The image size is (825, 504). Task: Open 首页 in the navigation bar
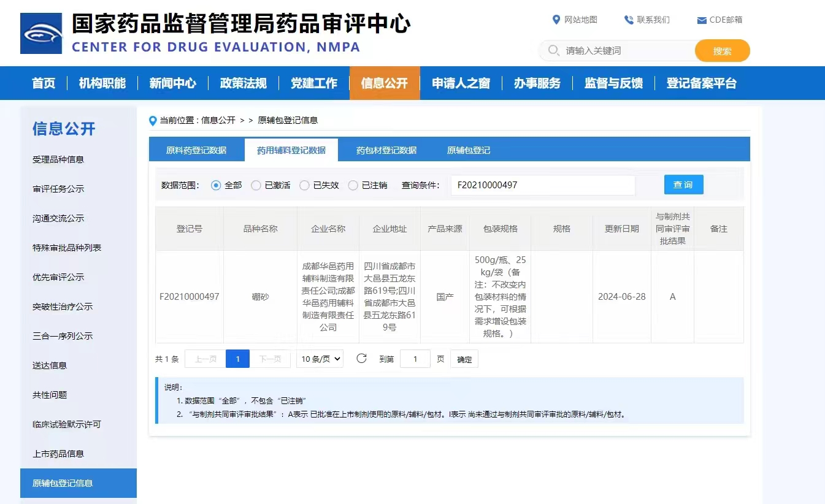coord(44,83)
